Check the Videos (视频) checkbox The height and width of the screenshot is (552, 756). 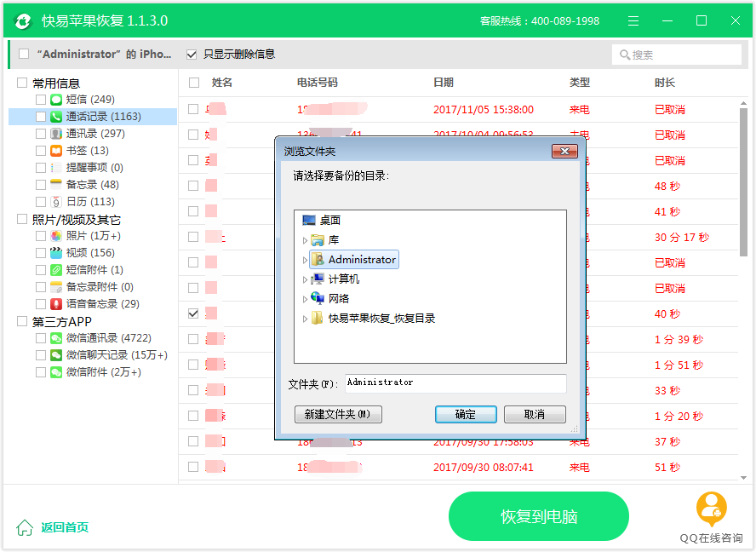[x=41, y=253]
